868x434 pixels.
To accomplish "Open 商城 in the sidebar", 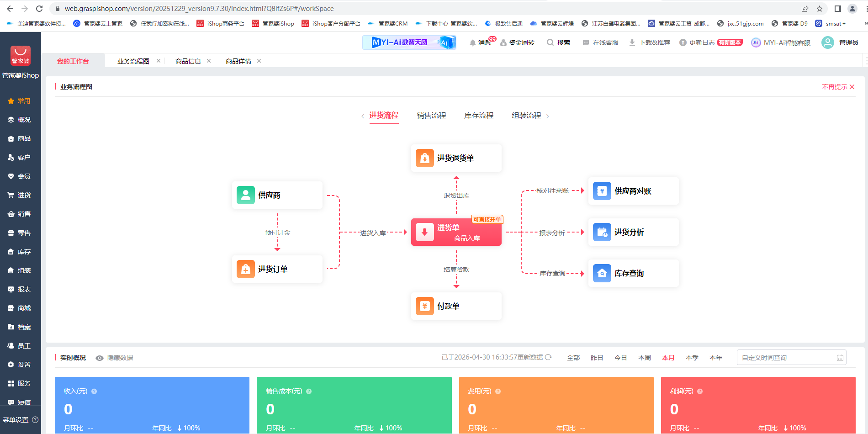I will click(x=20, y=308).
